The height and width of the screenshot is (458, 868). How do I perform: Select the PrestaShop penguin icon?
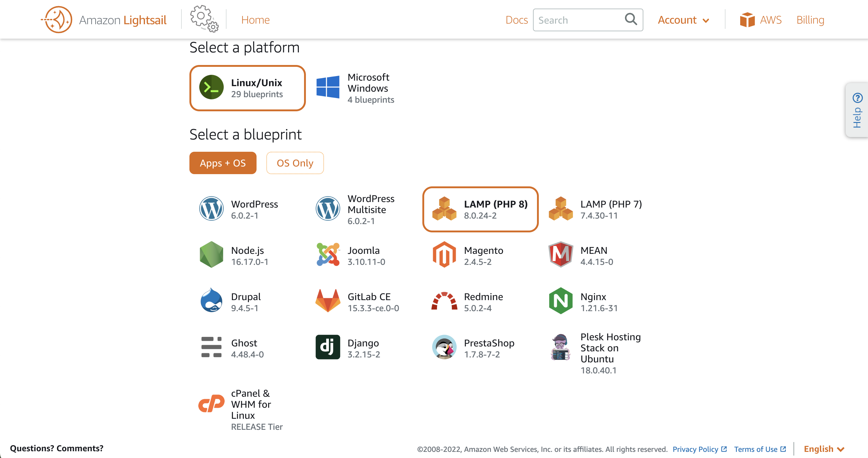[444, 347]
